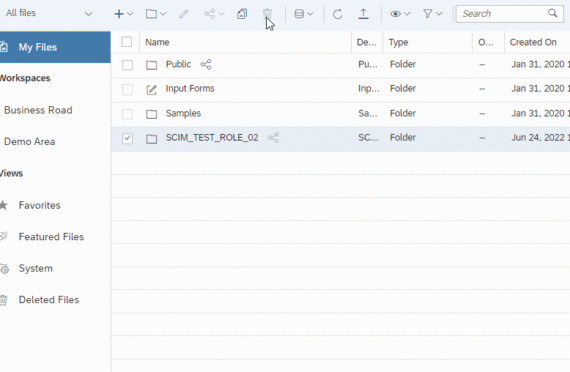
Task: Click the search magnifier icon
Action: (x=553, y=13)
